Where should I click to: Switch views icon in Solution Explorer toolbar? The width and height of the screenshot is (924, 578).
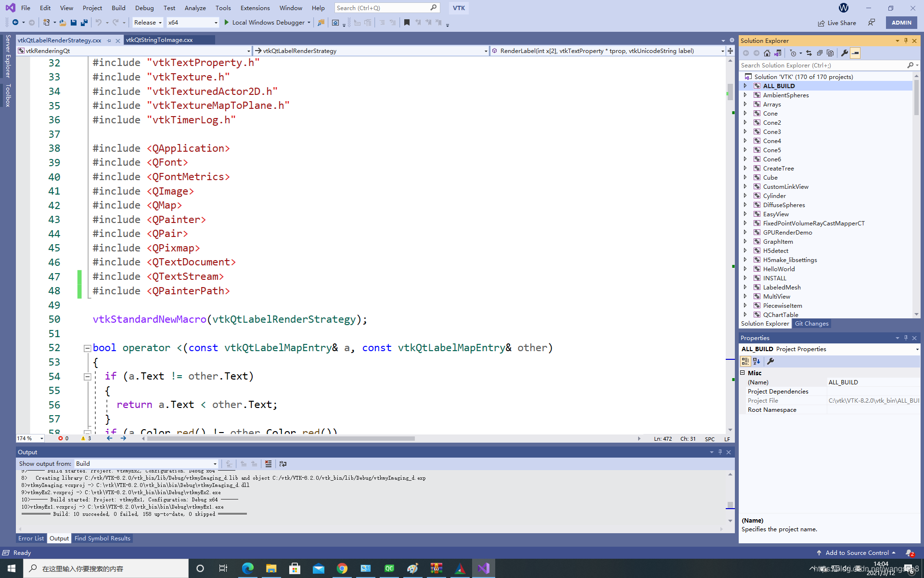click(x=778, y=53)
